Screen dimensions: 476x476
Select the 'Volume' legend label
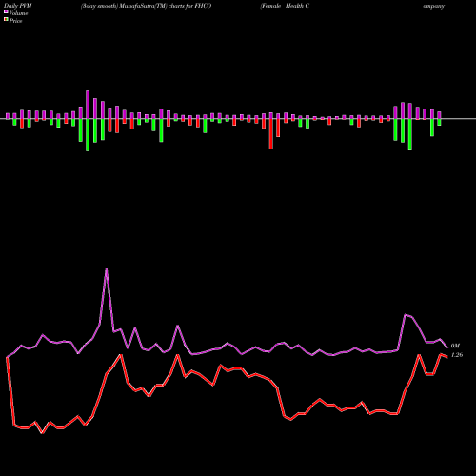click(18, 13)
